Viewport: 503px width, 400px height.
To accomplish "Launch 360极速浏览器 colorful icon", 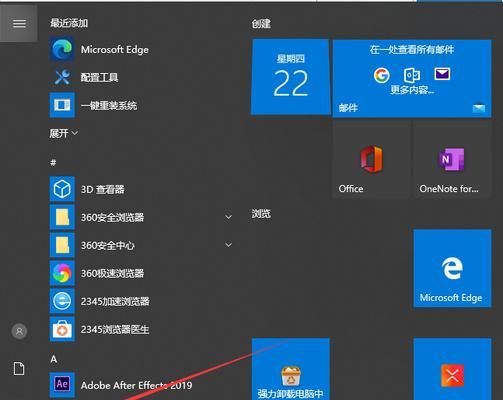I will [62, 273].
